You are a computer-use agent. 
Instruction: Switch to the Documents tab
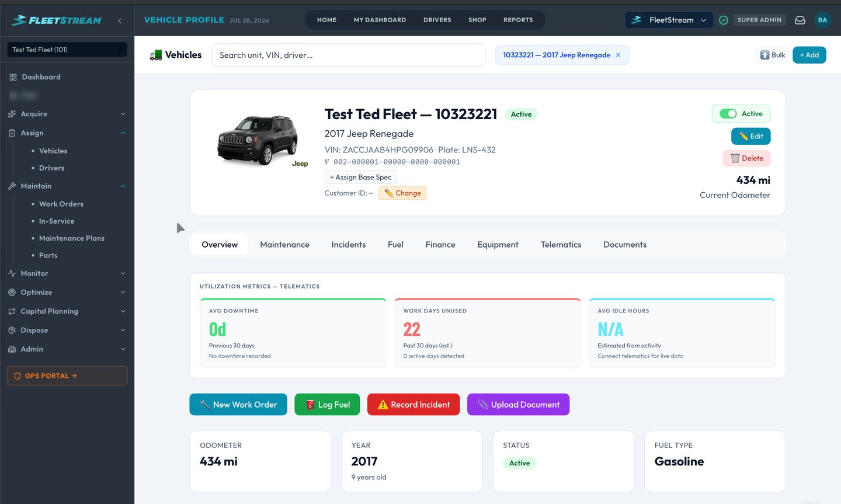(625, 245)
